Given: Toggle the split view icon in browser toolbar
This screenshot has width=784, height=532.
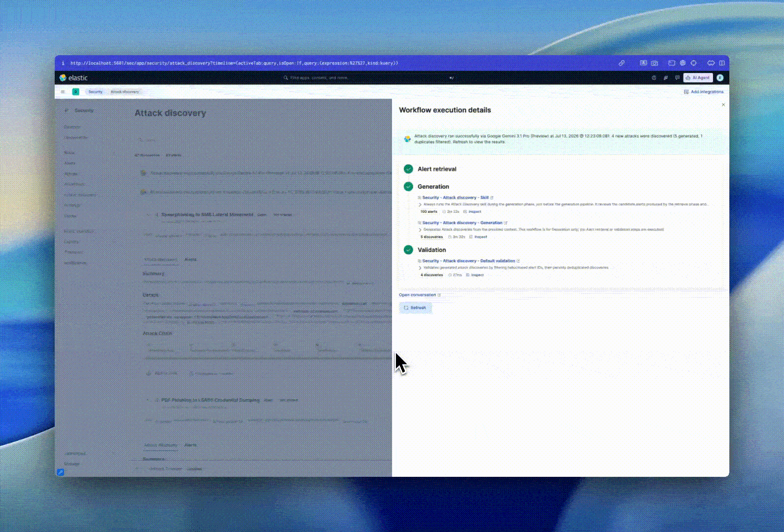Looking at the screenshot, I should click(722, 63).
